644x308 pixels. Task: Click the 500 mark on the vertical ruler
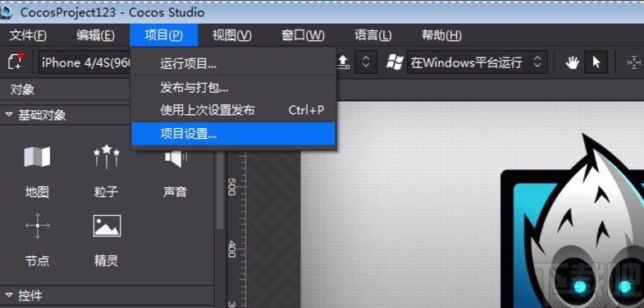pos(231,187)
